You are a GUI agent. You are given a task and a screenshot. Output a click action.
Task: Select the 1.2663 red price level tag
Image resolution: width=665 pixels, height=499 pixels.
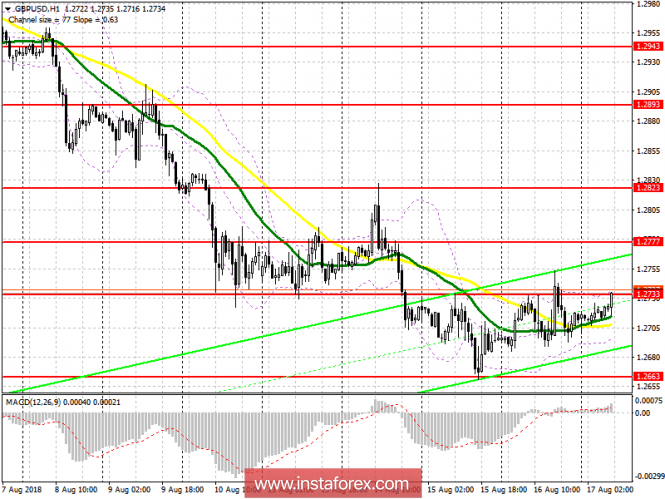(647, 376)
